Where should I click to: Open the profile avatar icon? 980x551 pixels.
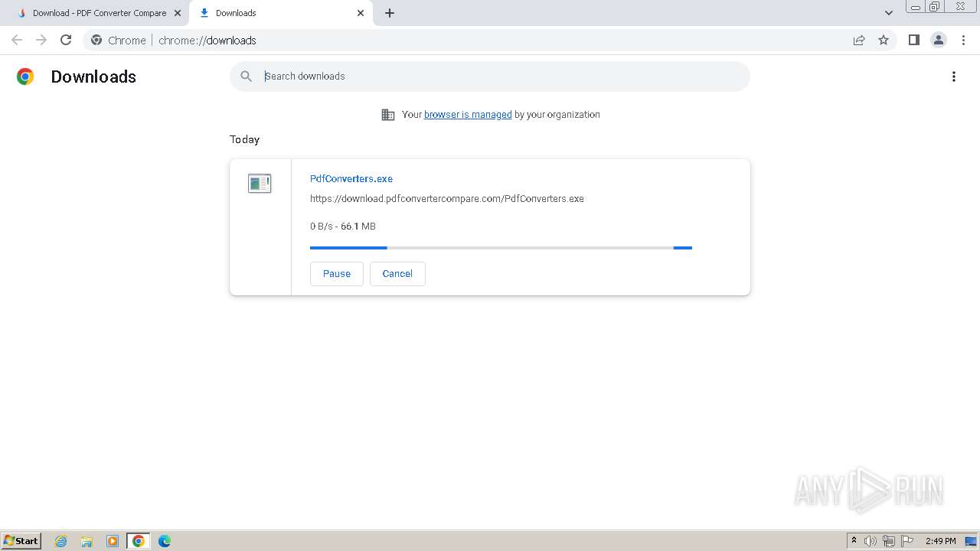click(x=939, y=40)
